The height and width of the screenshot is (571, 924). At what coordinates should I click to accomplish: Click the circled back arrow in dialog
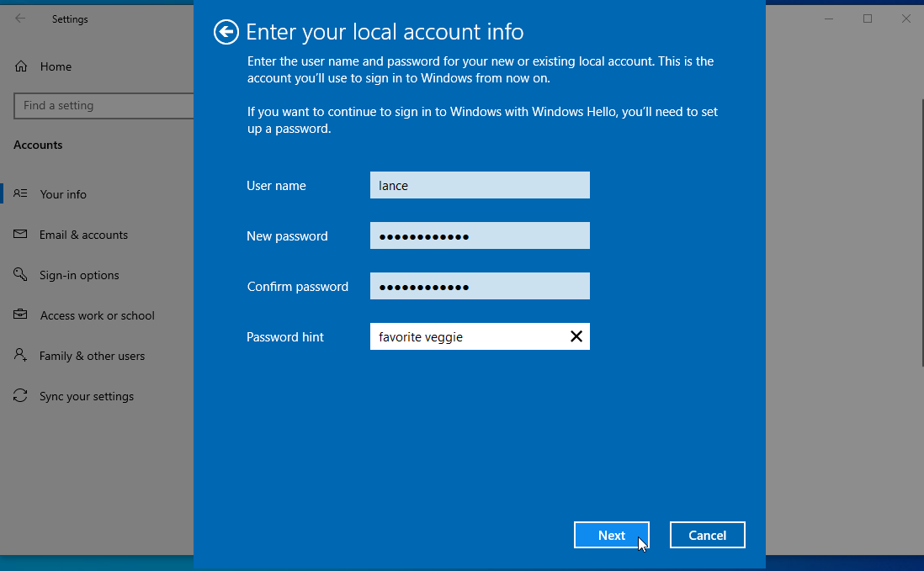[x=226, y=32]
